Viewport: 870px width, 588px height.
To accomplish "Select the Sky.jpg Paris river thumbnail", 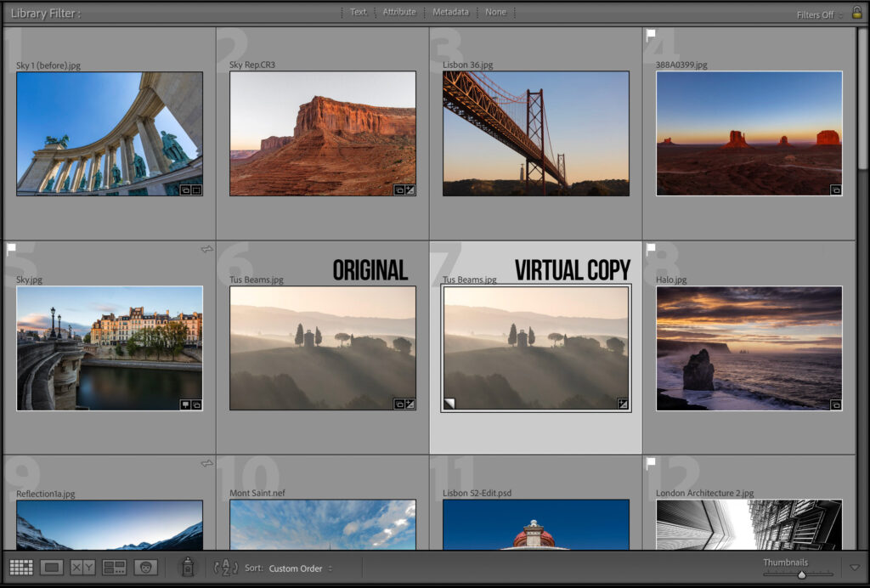I will coord(110,348).
